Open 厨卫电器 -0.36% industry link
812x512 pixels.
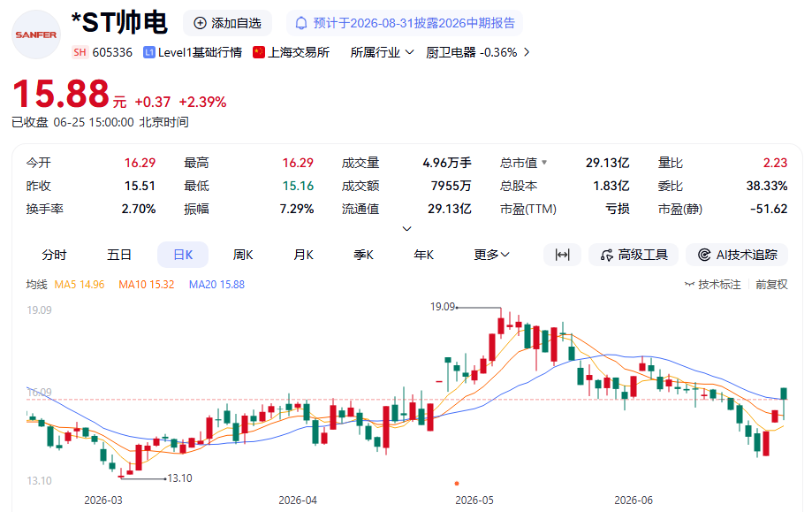(471, 52)
